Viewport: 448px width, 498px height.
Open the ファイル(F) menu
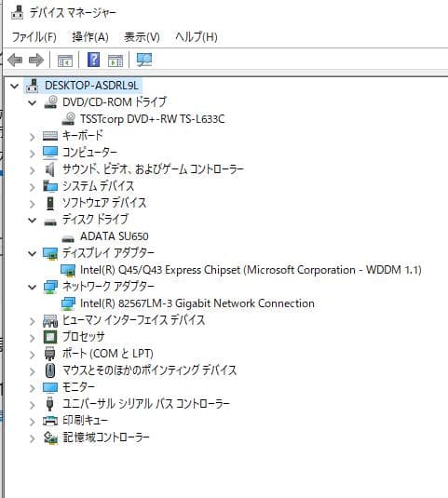34,37
